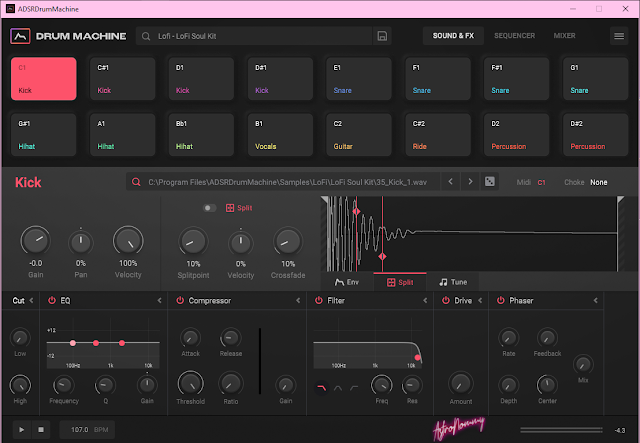
Task: Click the Filter Freq knob
Action: [382, 385]
